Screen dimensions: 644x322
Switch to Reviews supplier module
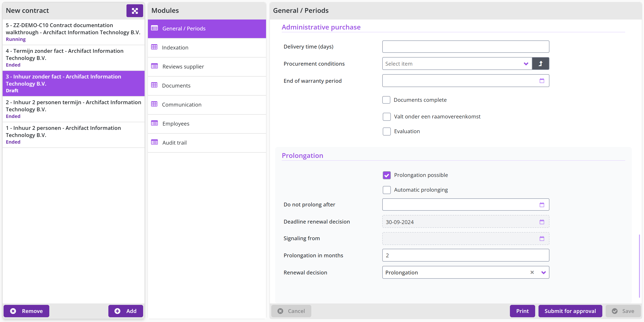(x=207, y=67)
